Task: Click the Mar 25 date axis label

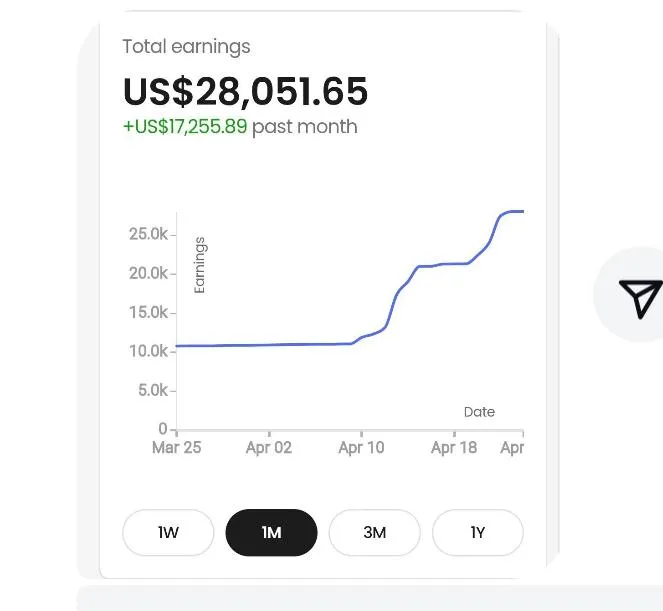Action: (177, 447)
